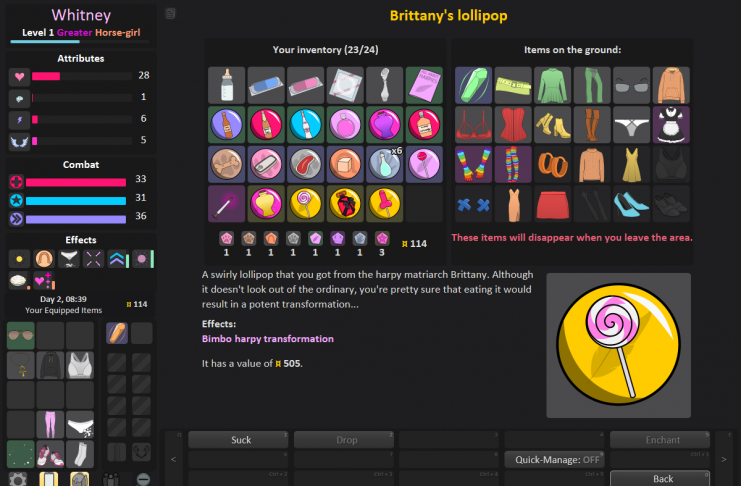The image size is (741, 486).
Task: Pick up the red corset from ground
Action: [513, 125]
